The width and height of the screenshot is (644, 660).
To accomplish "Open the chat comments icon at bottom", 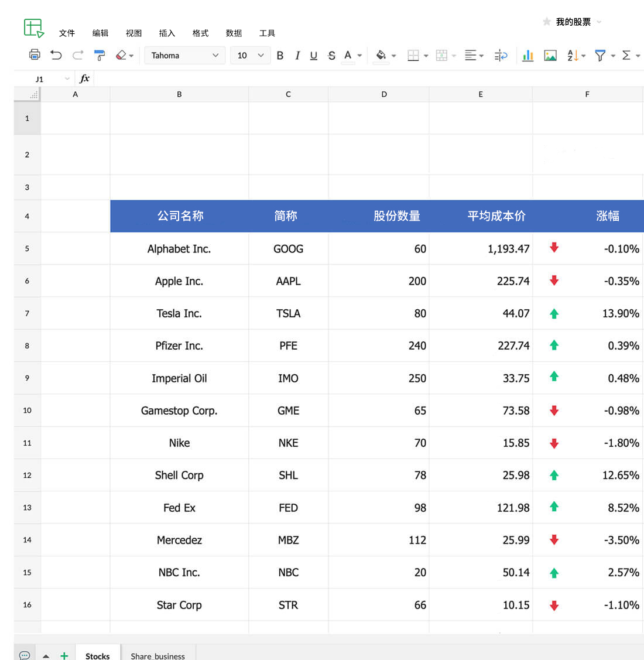I will click(x=24, y=655).
